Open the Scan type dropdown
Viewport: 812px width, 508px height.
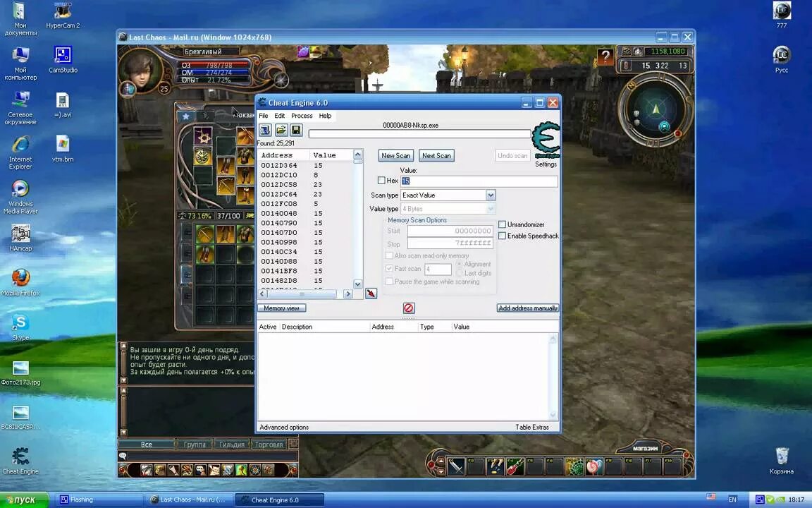(x=491, y=195)
